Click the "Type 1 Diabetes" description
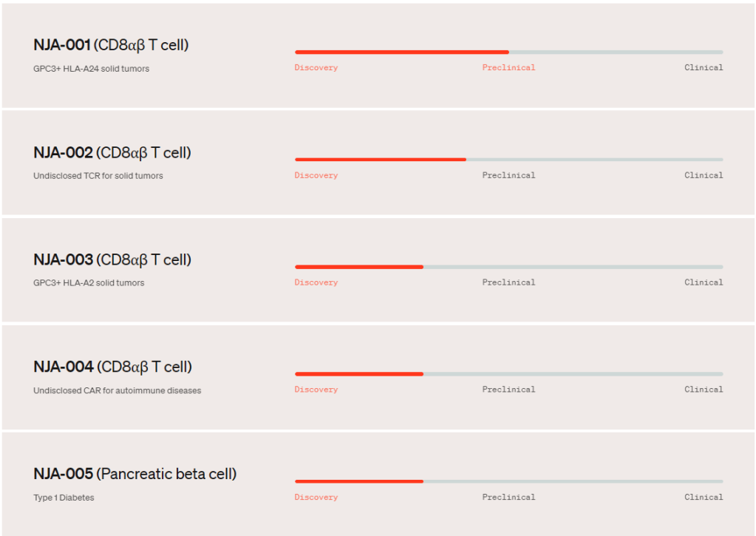This screenshot has width=756, height=536. [x=64, y=498]
